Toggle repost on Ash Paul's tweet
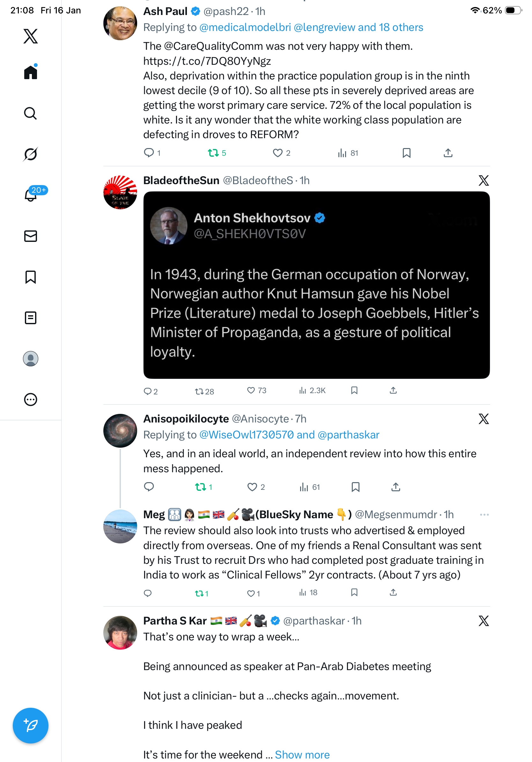 coord(213,153)
